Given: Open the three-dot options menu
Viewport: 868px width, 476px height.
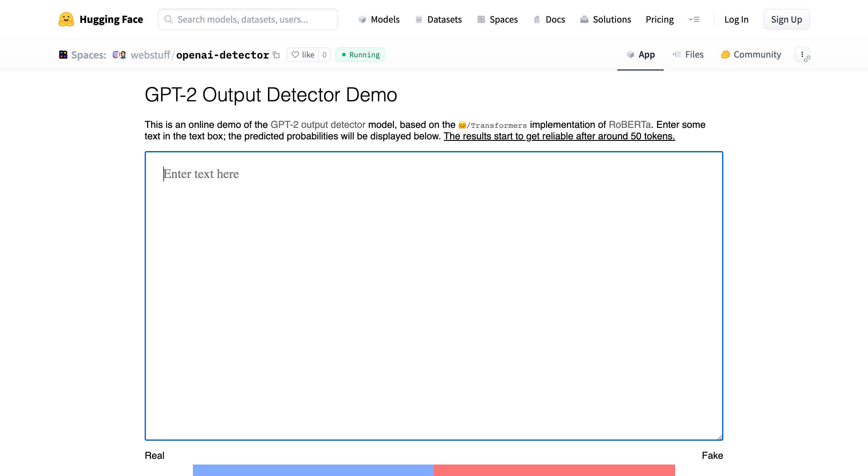Looking at the screenshot, I should [x=802, y=54].
